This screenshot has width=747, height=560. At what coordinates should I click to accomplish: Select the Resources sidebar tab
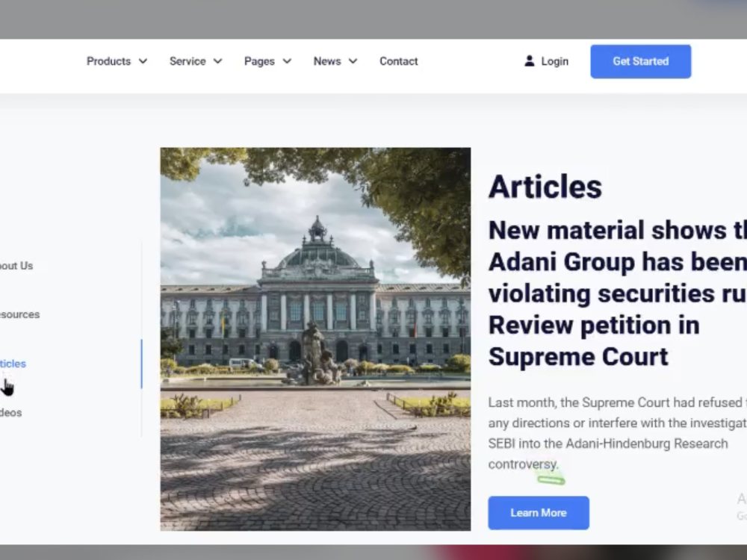coord(19,315)
